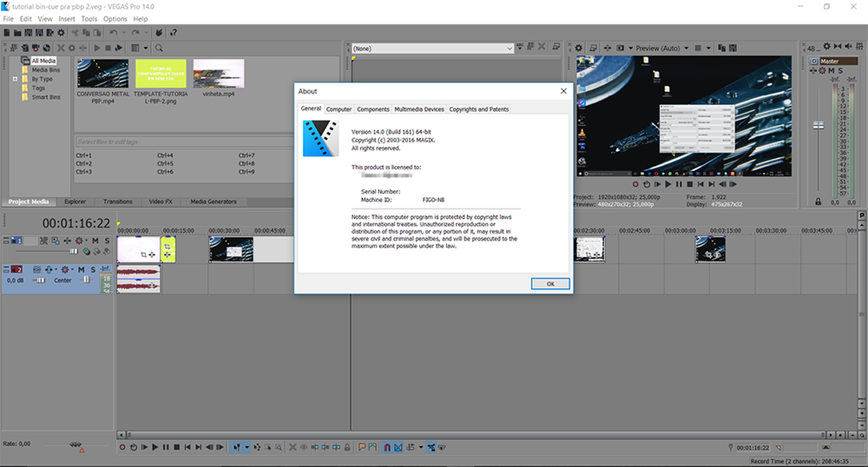
Task: Click OK in the About dialog
Action: click(550, 284)
